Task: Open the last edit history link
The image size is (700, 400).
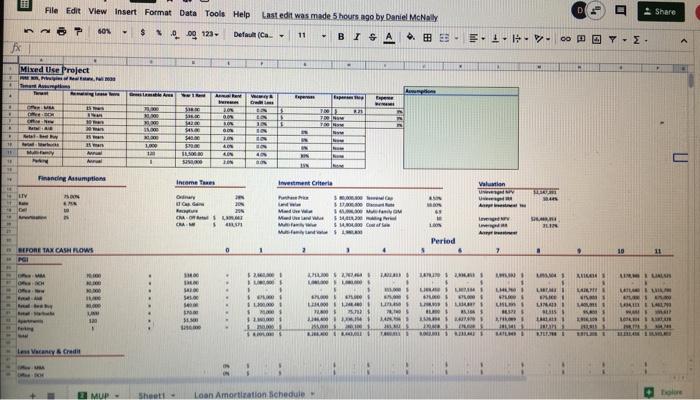Action: pyautogui.click(x=350, y=17)
